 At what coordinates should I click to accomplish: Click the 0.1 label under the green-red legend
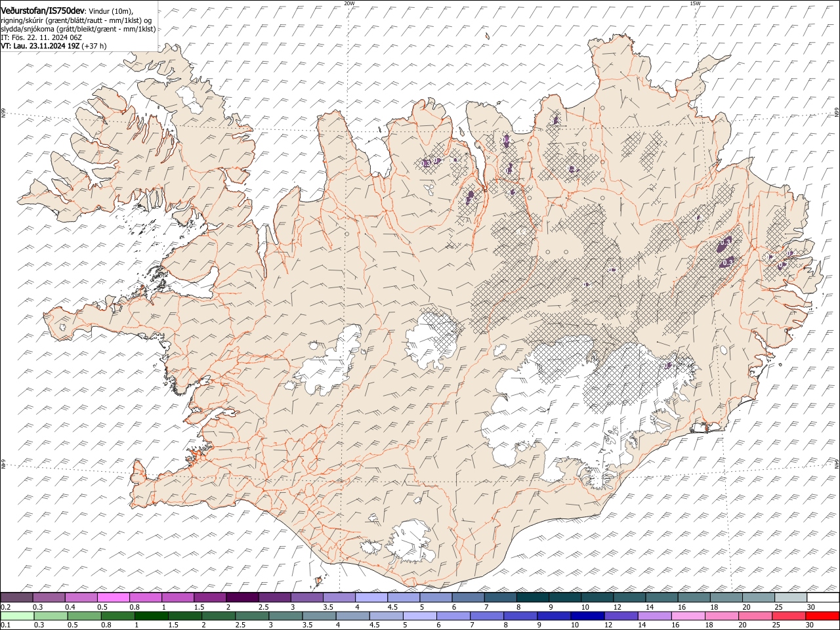pos(5,625)
